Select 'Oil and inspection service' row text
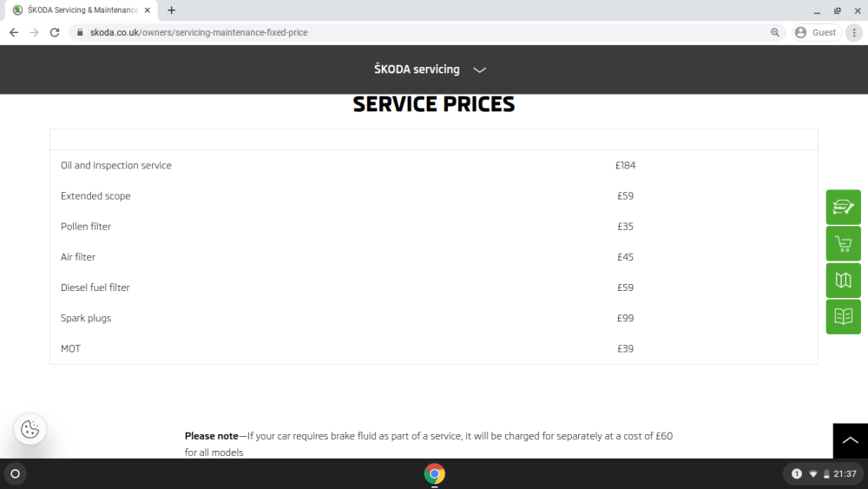The height and width of the screenshot is (489, 868). click(x=116, y=166)
